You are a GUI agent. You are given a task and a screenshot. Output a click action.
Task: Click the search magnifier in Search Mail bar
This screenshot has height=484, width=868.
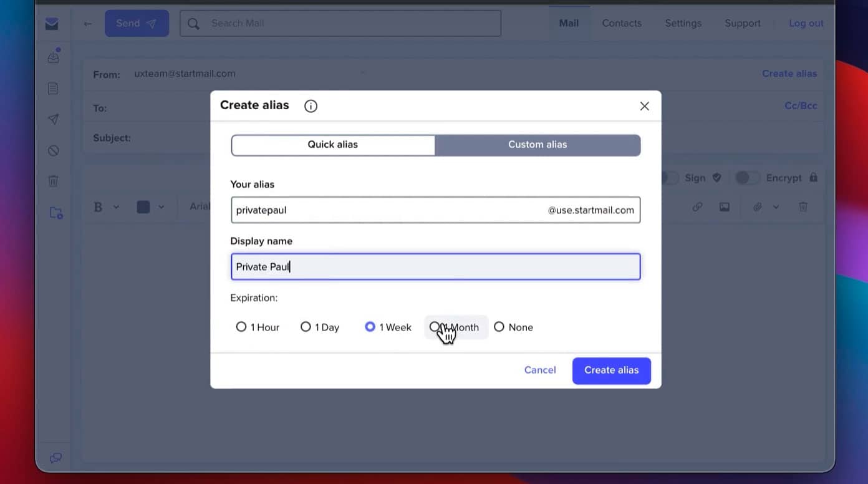coord(193,23)
